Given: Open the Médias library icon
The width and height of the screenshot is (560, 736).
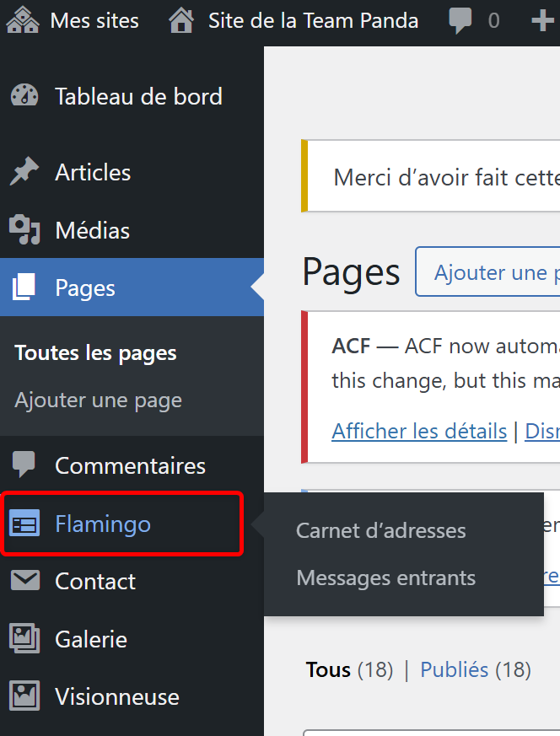Looking at the screenshot, I should pyautogui.click(x=24, y=229).
